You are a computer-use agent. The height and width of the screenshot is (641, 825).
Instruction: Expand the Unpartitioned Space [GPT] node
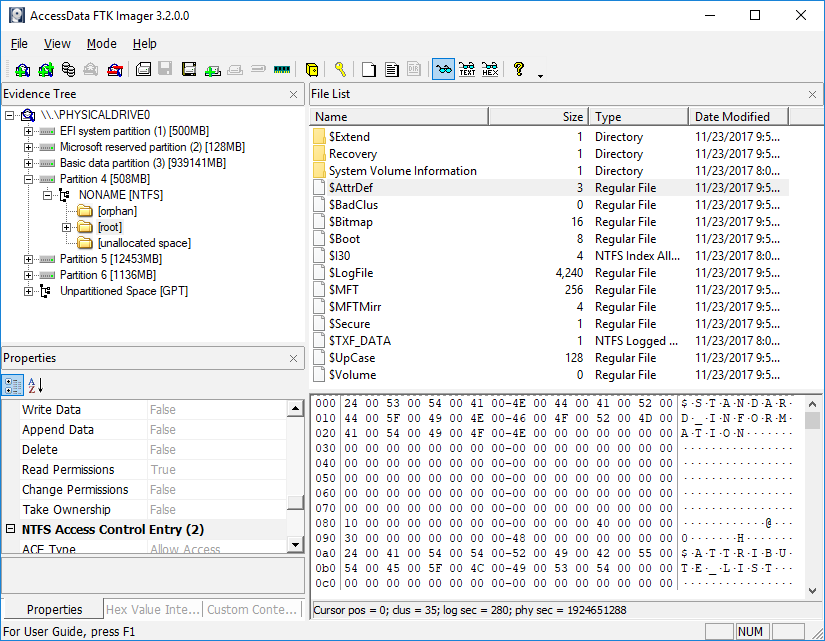click(28, 292)
